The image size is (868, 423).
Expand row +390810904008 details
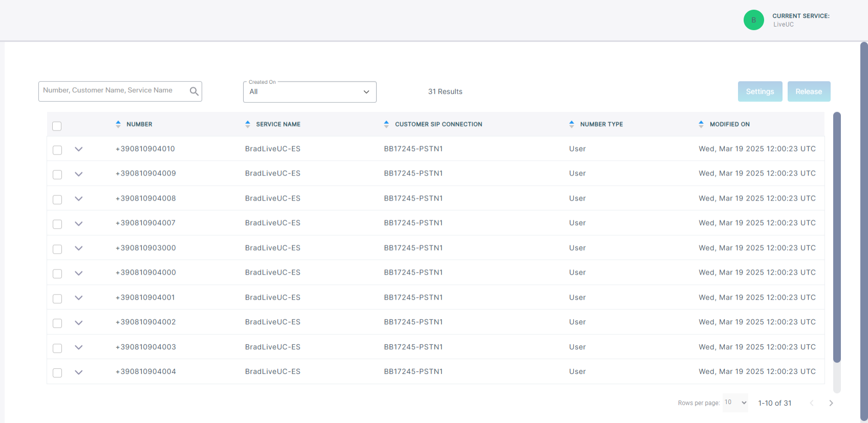pyautogui.click(x=78, y=199)
